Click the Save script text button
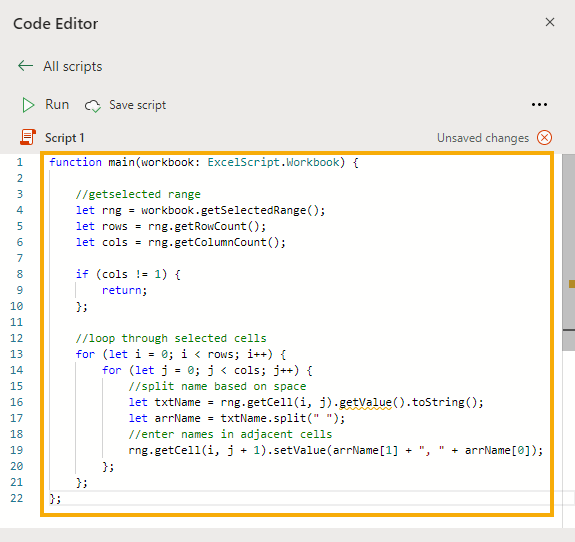Viewport: 575px width, 542px height. [138, 105]
